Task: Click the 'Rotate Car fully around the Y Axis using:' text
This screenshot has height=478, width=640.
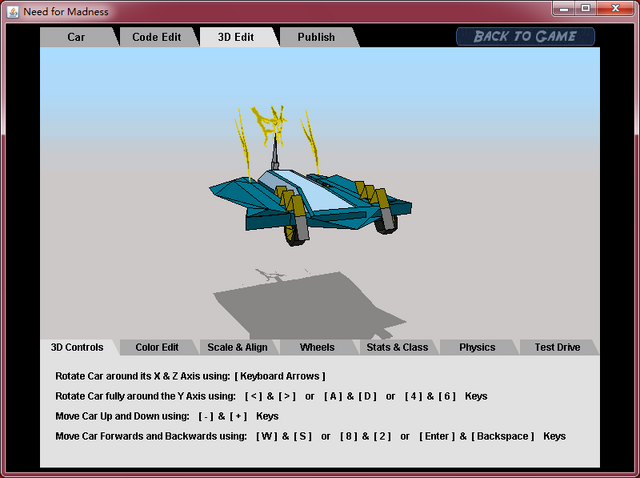Action: click(x=146, y=396)
